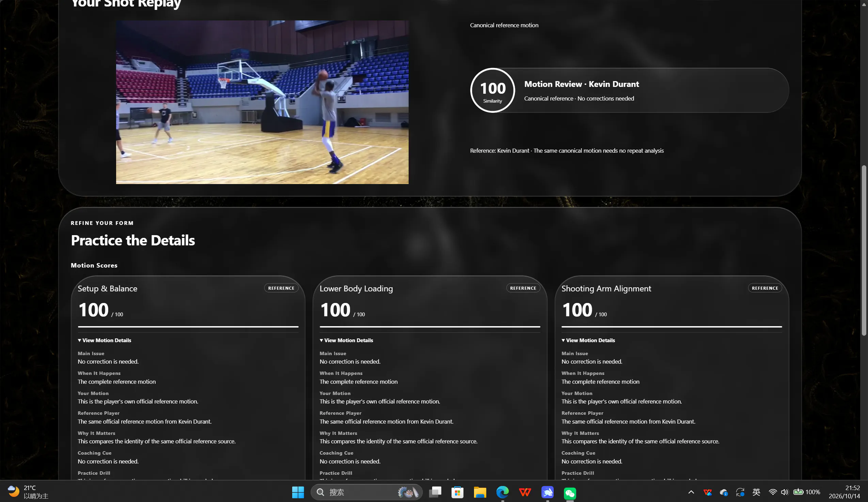Open the Windows Start menu
The height and width of the screenshot is (502, 868).
298,492
